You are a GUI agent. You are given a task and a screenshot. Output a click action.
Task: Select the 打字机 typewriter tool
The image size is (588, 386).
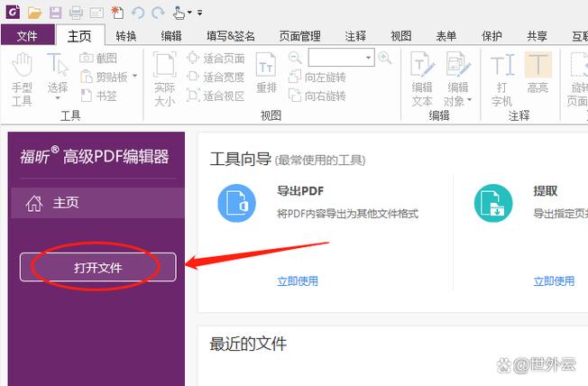(501, 79)
